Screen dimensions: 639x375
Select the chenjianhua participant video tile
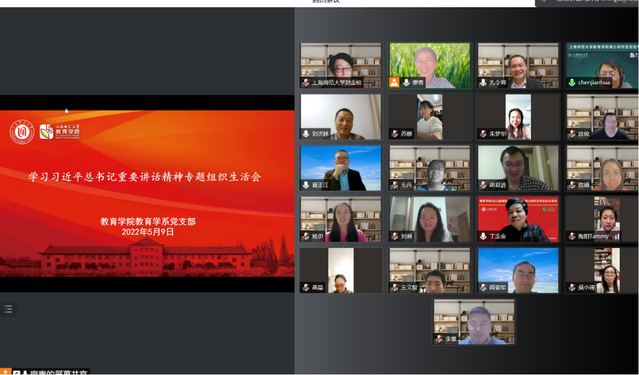(602, 66)
